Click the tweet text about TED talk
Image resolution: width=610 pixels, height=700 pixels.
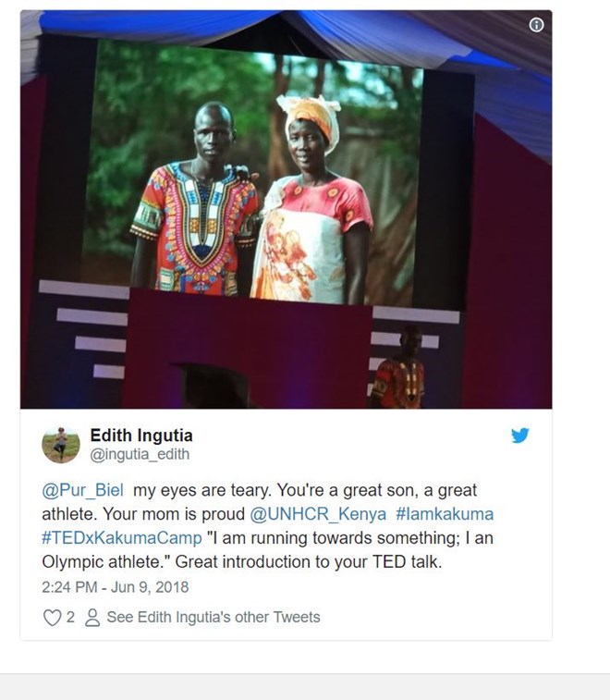coord(268,526)
